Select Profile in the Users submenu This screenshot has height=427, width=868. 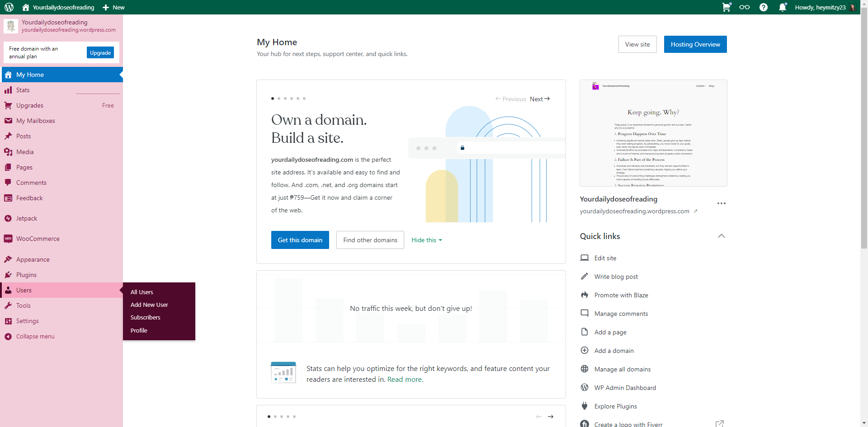[139, 330]
